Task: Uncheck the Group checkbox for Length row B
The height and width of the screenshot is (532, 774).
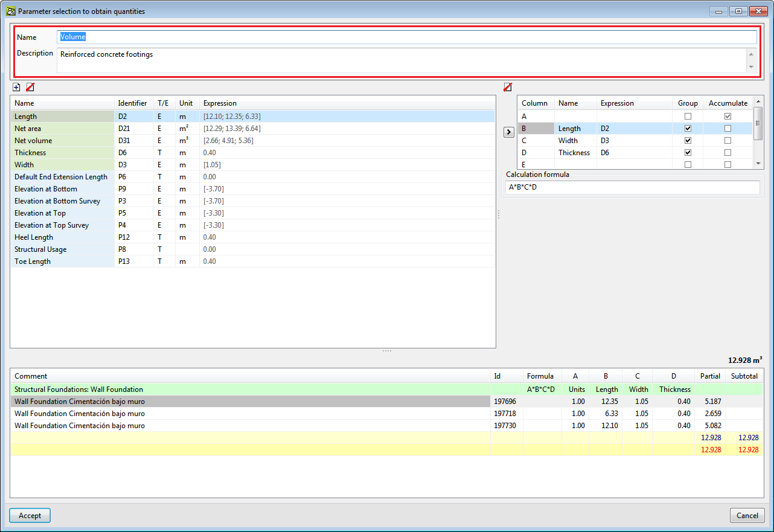Action: pyautogui.click(x=688, y=129)
